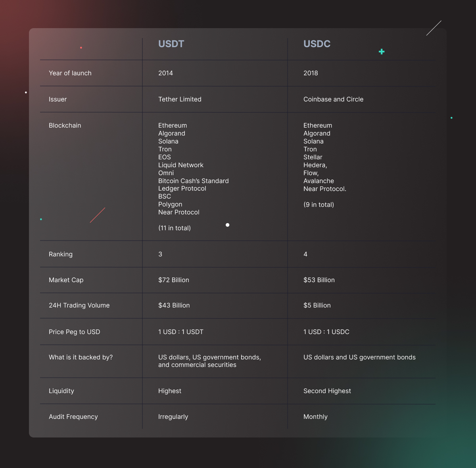Click '$53 Billion' market cap
Viewport: 476px width, 468px height.
click(x=319, y=280)
